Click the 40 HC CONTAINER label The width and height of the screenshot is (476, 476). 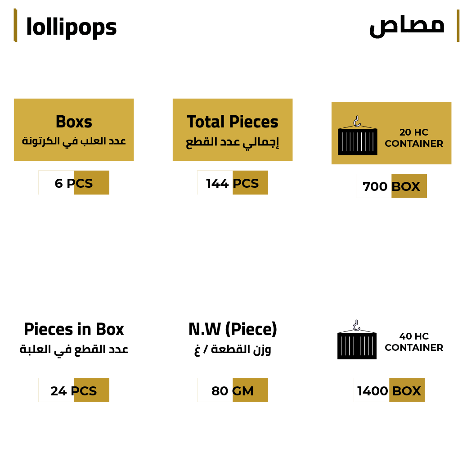click(414, 342)
